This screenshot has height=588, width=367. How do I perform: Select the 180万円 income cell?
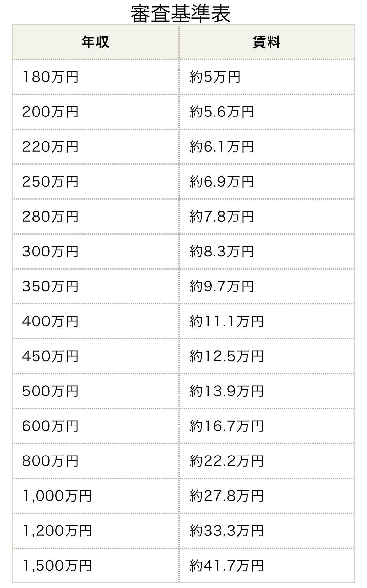(x=50, y=77)
